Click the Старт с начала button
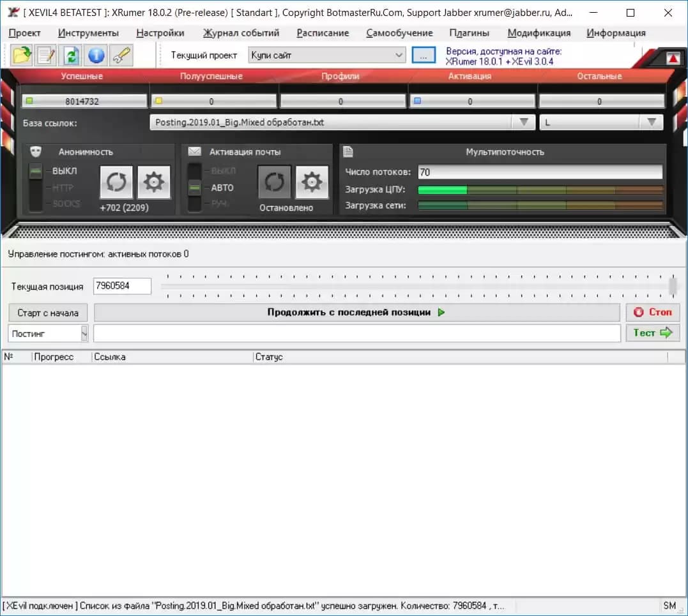This screenshot has height=616, width=688. coord(48,313)
